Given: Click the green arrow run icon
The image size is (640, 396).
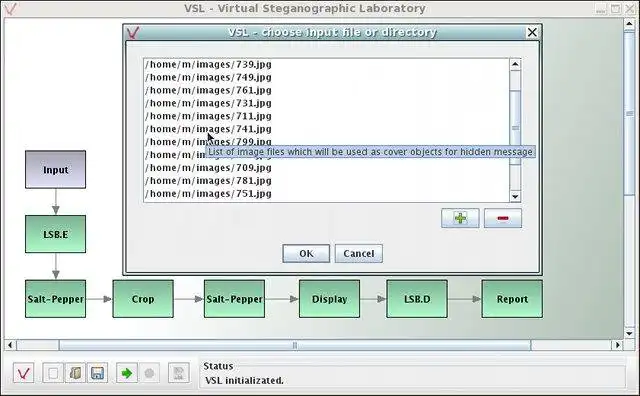Looking at the screenshot, I should (x=127, y=373).
